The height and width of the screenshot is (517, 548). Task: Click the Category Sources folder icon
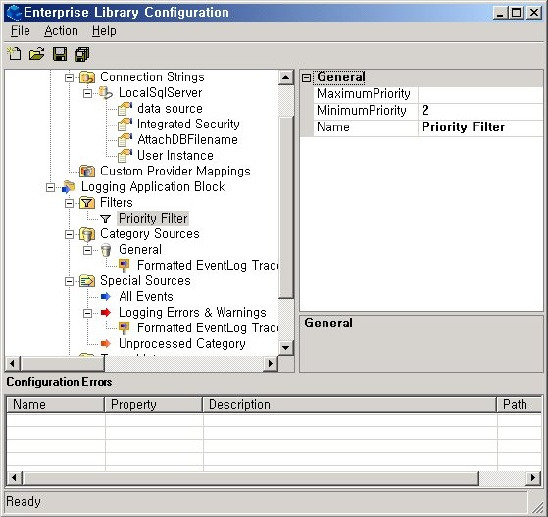pyautogui.click(x=87, y=234)
